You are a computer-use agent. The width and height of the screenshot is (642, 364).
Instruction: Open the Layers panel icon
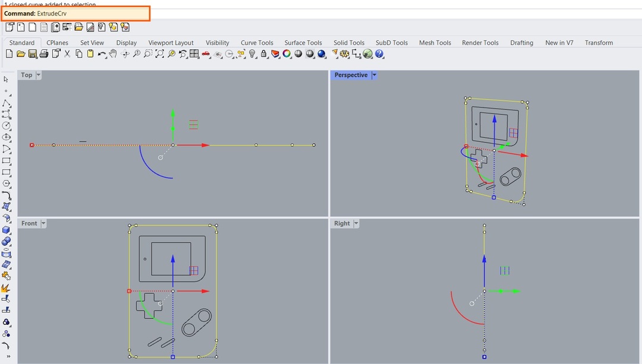pos(275,53)
